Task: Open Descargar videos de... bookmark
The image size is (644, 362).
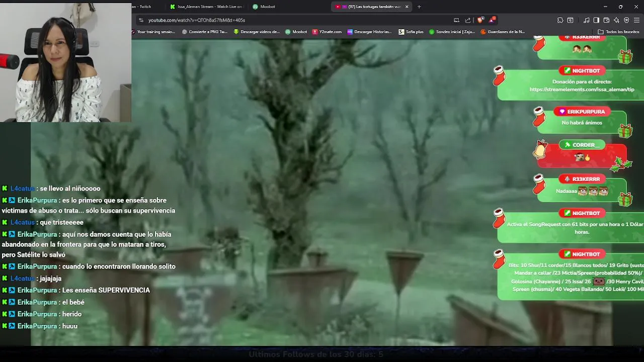Action: click(x=257, y=32)
